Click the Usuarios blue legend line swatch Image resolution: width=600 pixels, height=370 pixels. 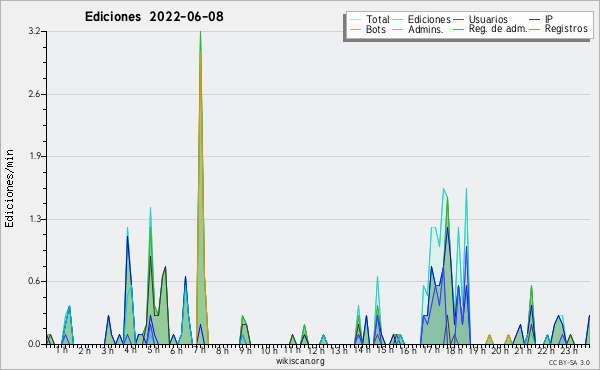pos(458,20)
